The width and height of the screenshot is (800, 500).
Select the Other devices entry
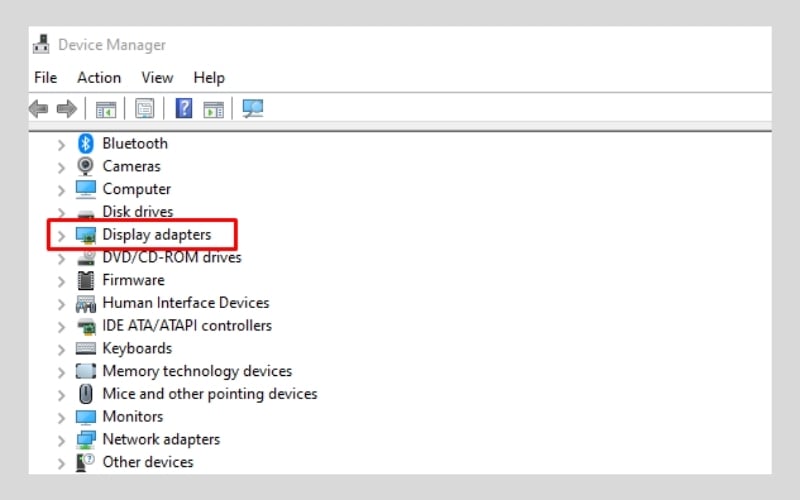pyautogui.click(x=147, y=462)
